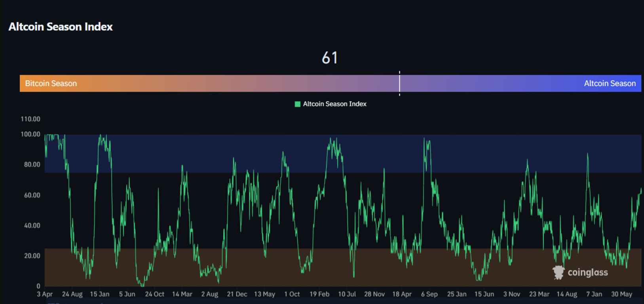Click the coinglass mascot logo icon
Screen dimensions: 644x304
point(559,272)
